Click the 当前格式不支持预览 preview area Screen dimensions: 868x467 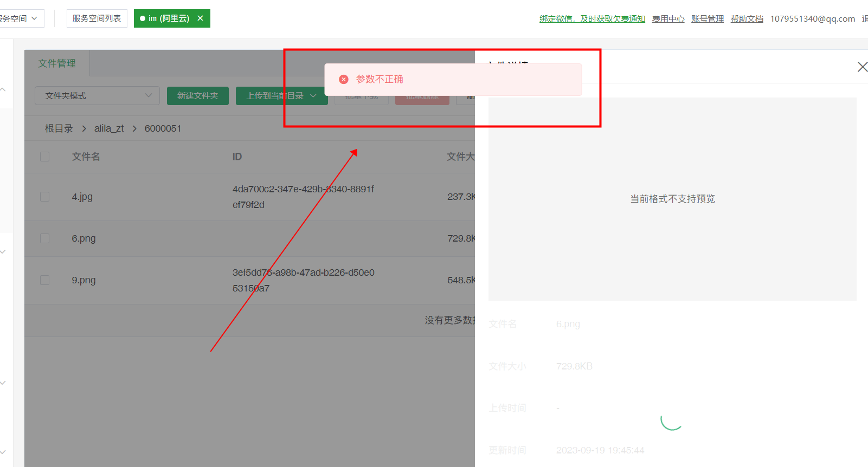[672, 199]
